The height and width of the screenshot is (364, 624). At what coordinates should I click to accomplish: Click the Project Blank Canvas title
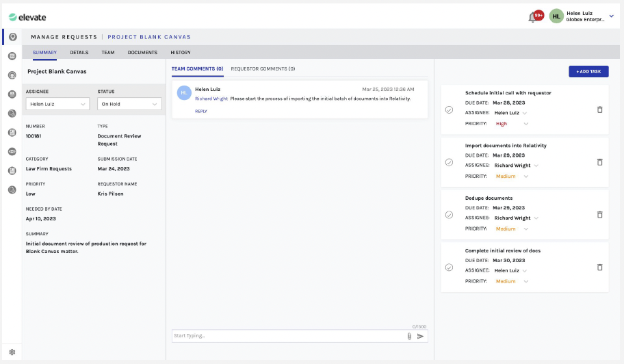tap(57, 72)
